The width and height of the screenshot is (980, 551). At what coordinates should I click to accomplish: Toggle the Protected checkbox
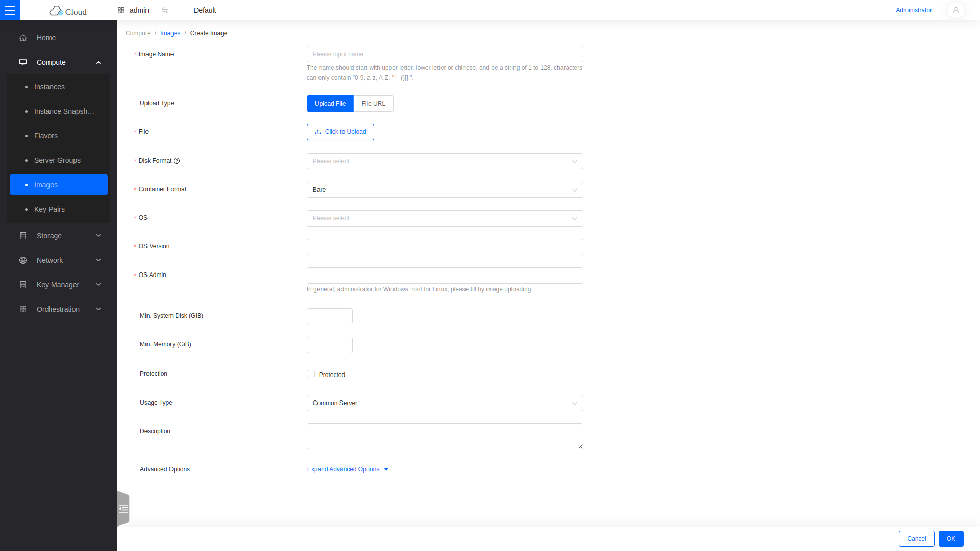[311, 374]
